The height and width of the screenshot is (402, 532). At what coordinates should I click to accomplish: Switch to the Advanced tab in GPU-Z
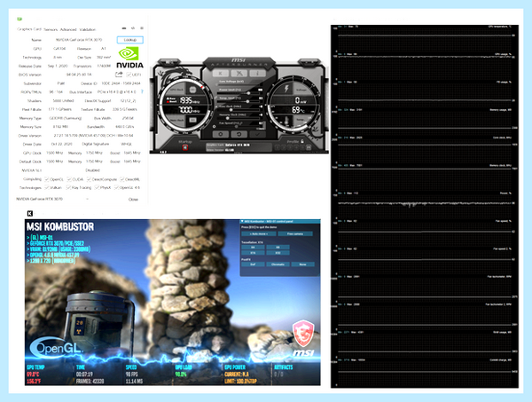(x=68, y=29)
